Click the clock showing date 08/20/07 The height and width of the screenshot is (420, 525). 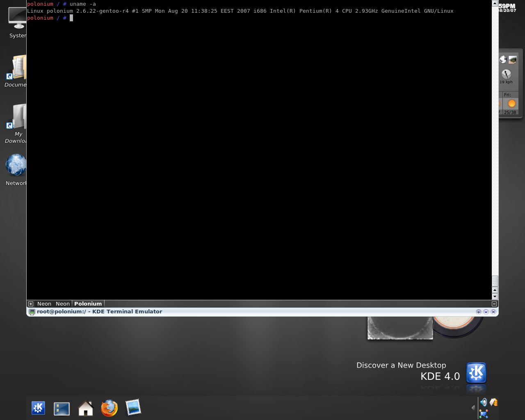(x=507, y=8)
